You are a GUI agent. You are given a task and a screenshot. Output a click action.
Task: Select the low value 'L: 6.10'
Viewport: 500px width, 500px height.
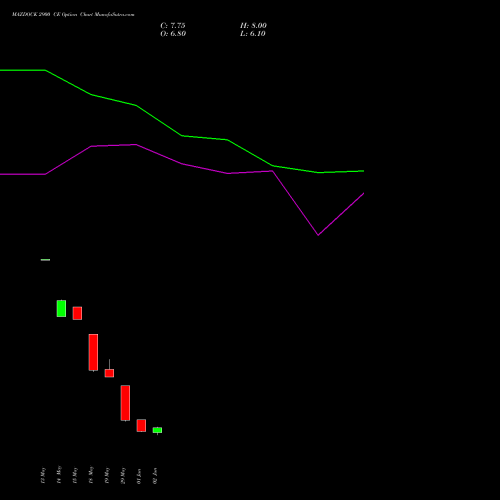click(253, 34)
